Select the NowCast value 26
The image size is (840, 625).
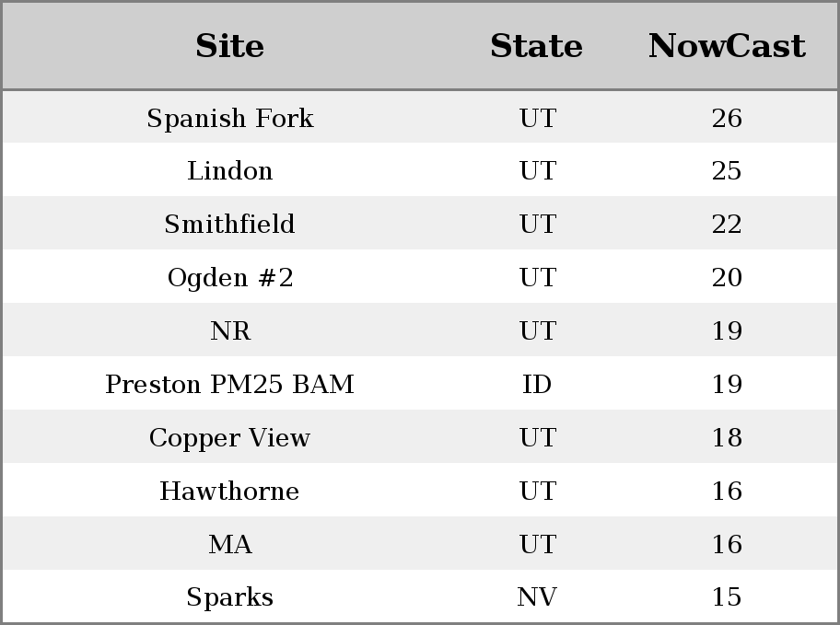[x=727, y=118]
